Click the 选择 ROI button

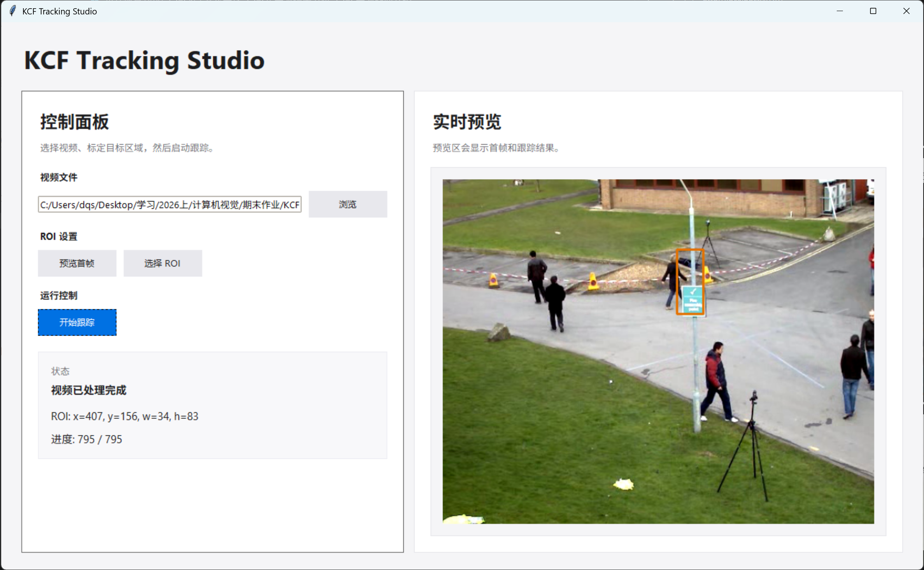[x=163, y=263]
